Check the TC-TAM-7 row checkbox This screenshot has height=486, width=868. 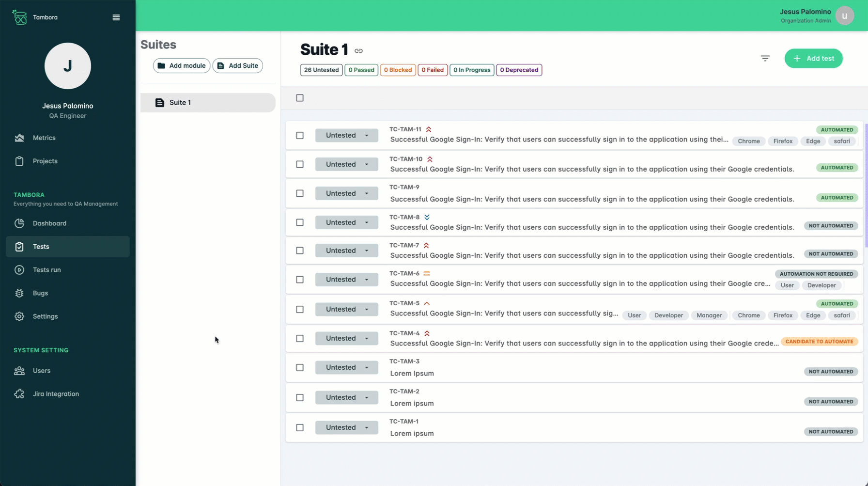(x=300, y=251)
